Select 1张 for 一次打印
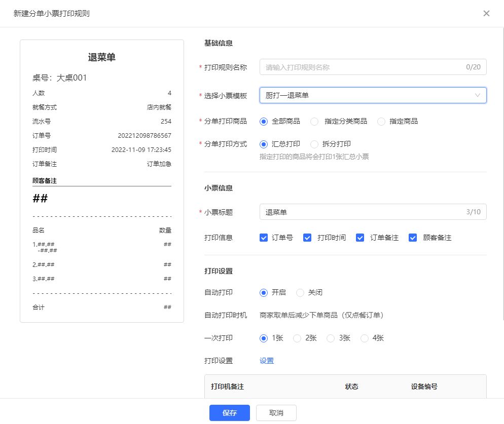This screenshot has width=504, height=424. tap(264, 338)
